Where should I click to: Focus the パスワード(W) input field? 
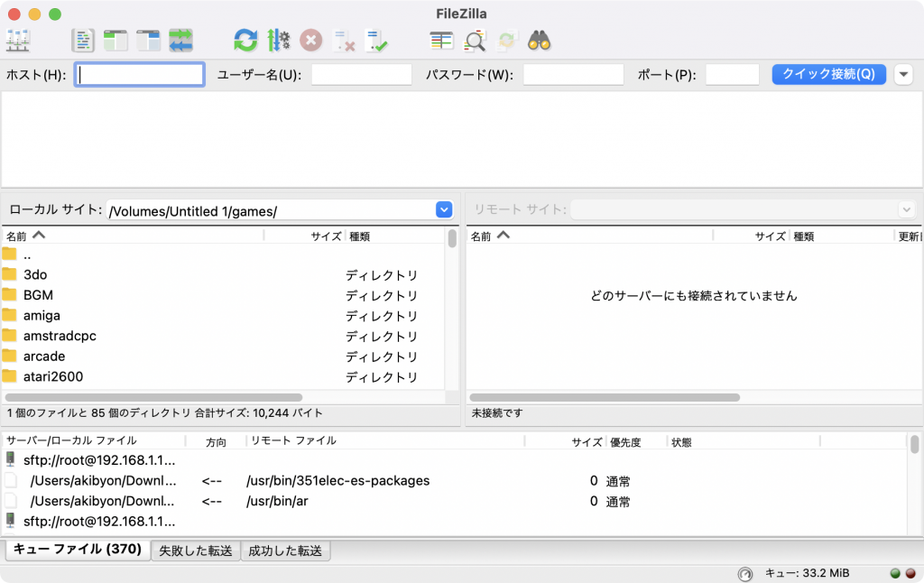573,74
